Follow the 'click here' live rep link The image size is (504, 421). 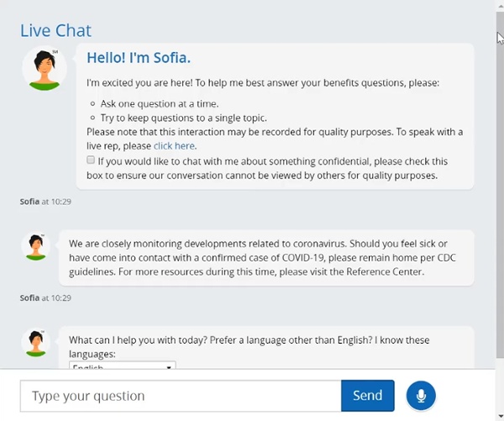point(174,146)
